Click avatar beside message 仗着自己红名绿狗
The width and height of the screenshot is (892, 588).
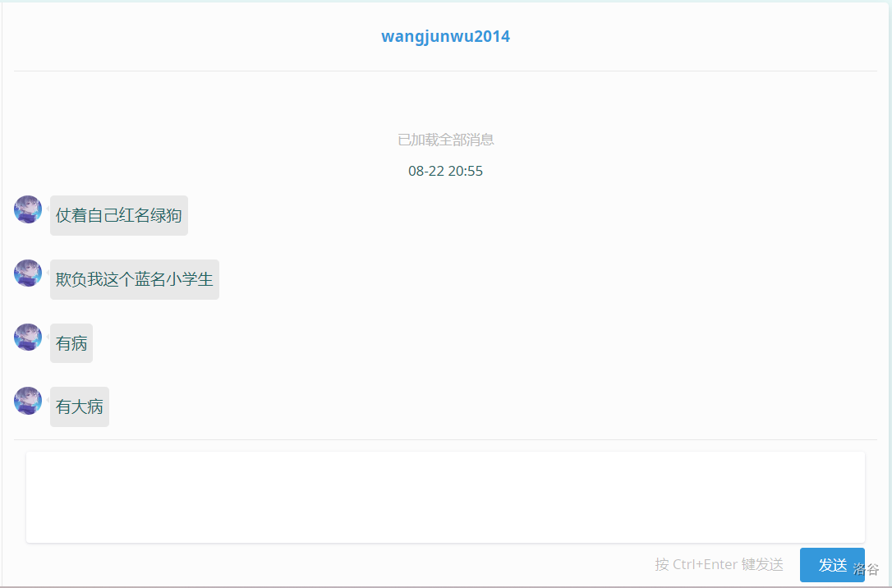click(28, 209)
